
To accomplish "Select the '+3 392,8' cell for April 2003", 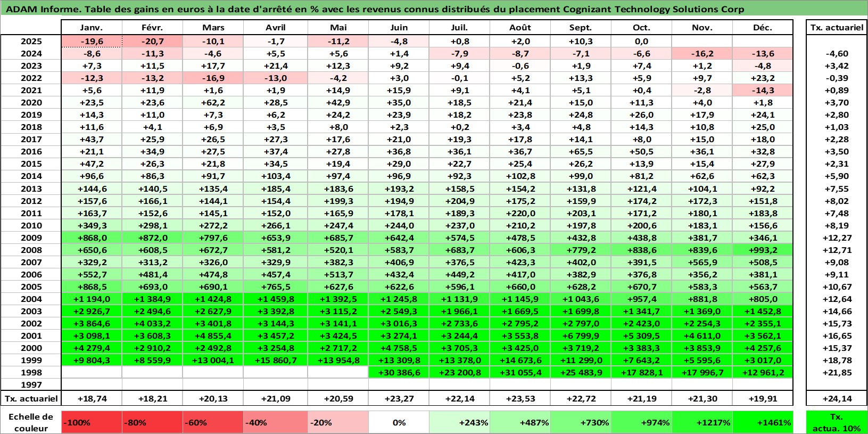I will [275, 311].
